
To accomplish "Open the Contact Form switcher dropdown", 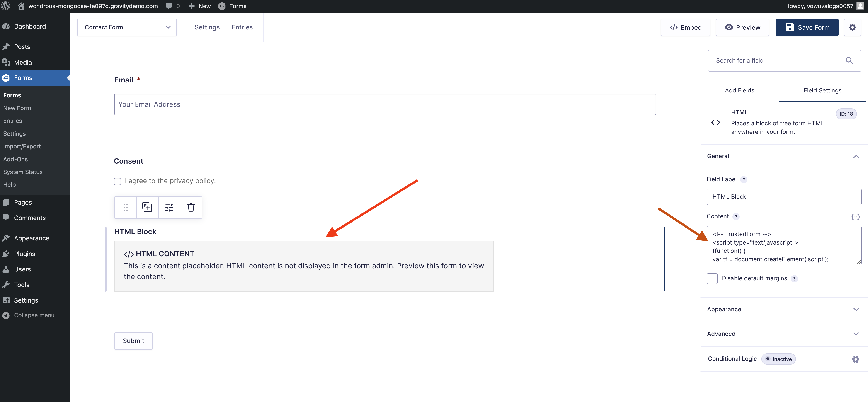I will (x=127, y=27).
